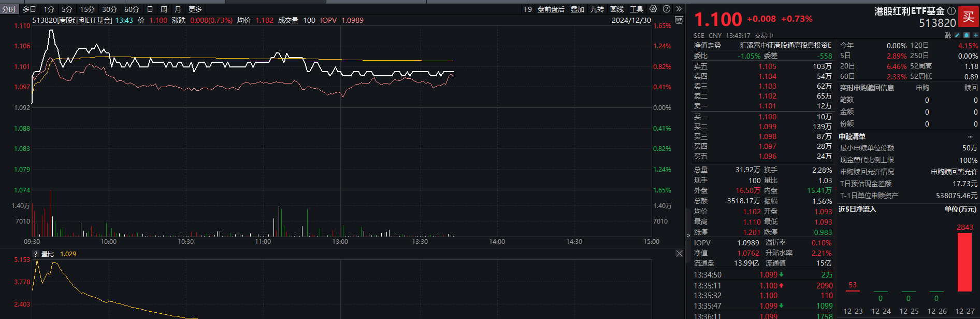Click the 13:35:47 trade tick row

(x=763, y=306)
